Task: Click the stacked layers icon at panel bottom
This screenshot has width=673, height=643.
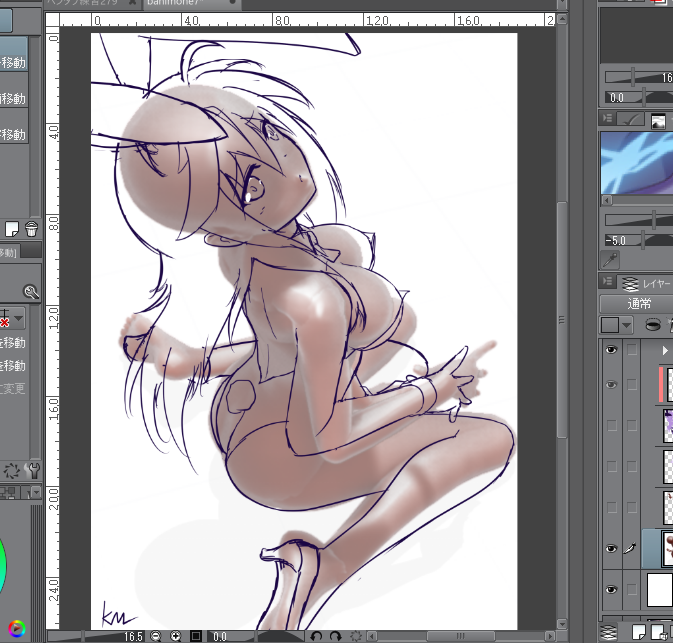Action: [608, 632]
